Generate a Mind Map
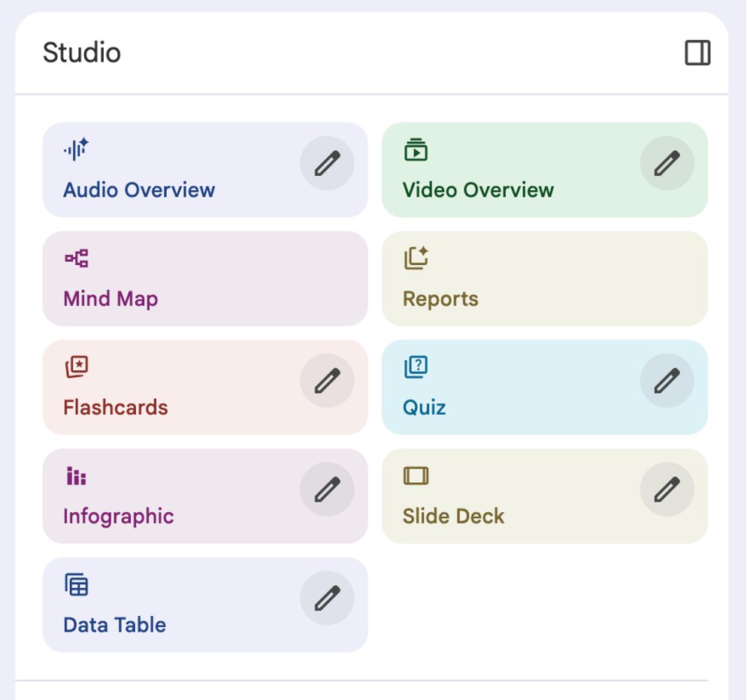Viewport: 747px width, 700px height. (x=204, y=279)
